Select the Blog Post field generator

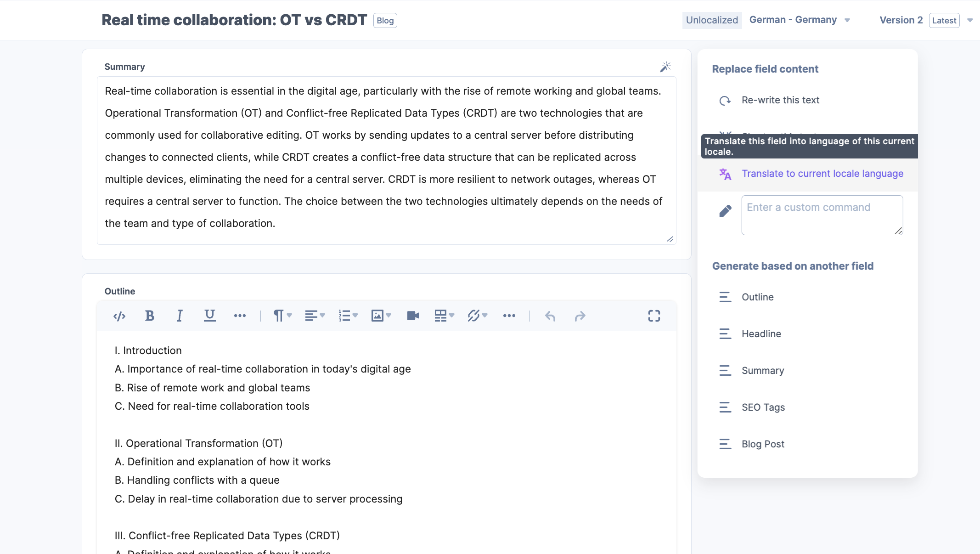(x=763, y=444)
